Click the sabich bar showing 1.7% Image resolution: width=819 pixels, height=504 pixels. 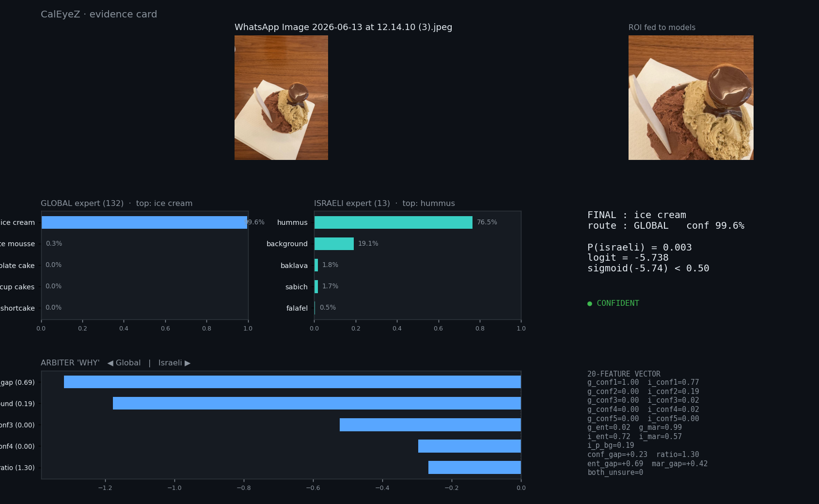click(x=316, y=286)
